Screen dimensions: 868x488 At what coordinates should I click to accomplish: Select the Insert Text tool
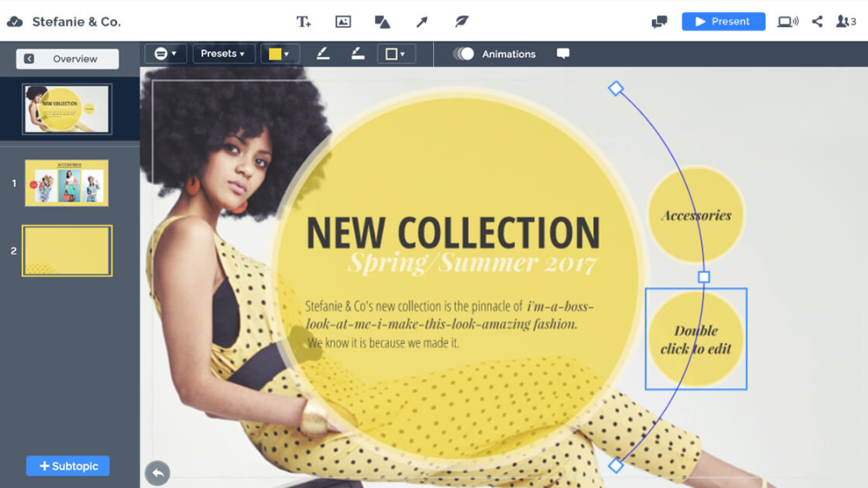[x=303, y=22]
